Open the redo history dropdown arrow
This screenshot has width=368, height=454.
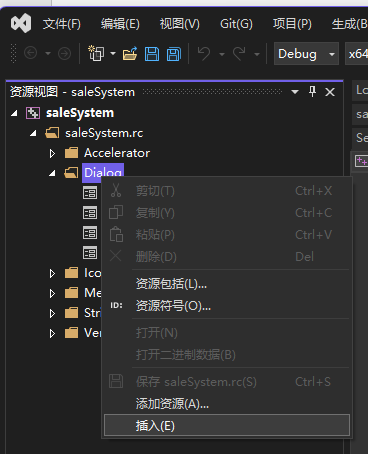pyautogui.click(x=257, y=54)
